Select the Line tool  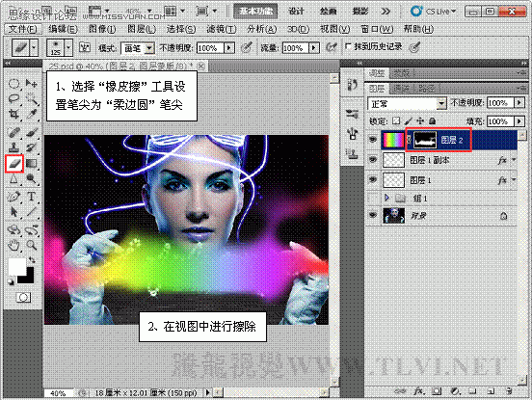(x=32, y=212)
